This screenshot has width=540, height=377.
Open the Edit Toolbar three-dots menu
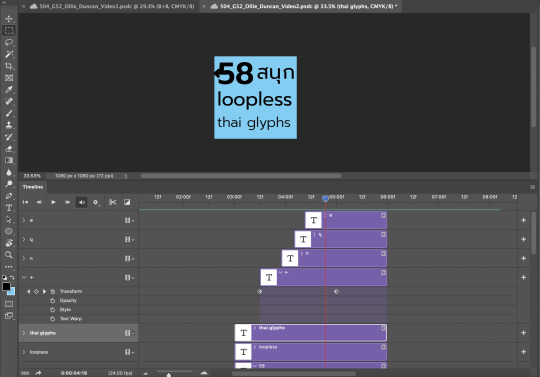click(9, 266)
